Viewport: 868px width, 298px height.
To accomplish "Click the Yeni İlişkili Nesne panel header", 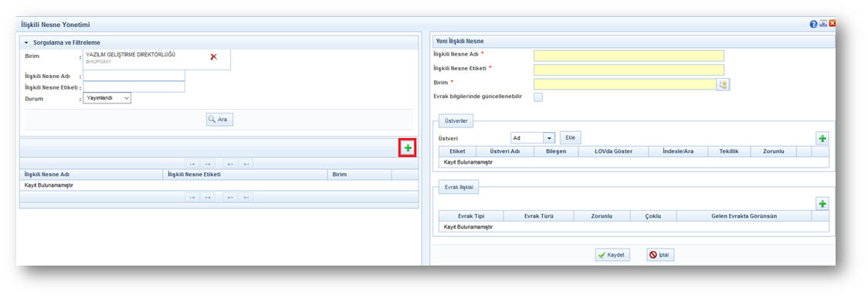I will [633, 42].
